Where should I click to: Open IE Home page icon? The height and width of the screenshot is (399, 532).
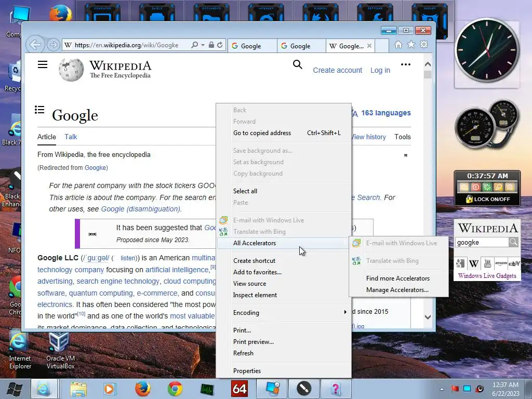pos(398,45)
